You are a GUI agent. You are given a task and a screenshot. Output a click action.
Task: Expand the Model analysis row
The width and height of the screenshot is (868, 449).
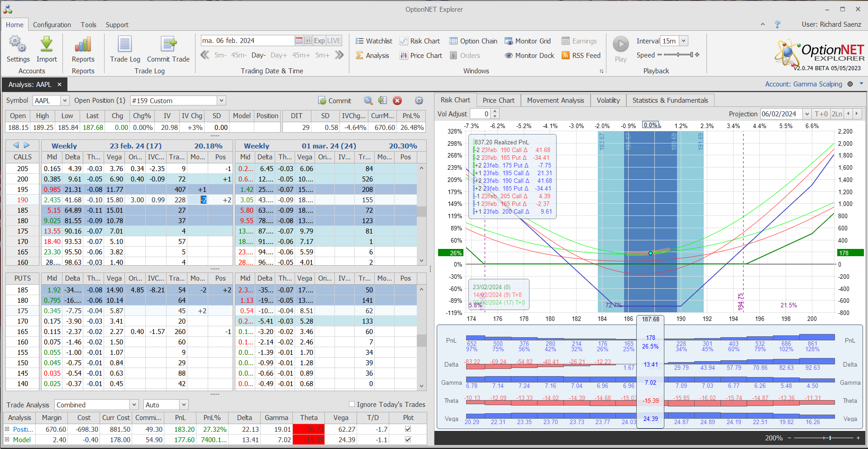7,439
